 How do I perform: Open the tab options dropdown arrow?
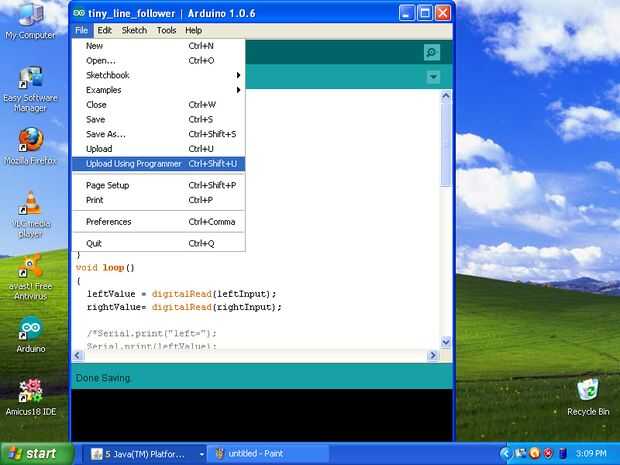point(433,77)
